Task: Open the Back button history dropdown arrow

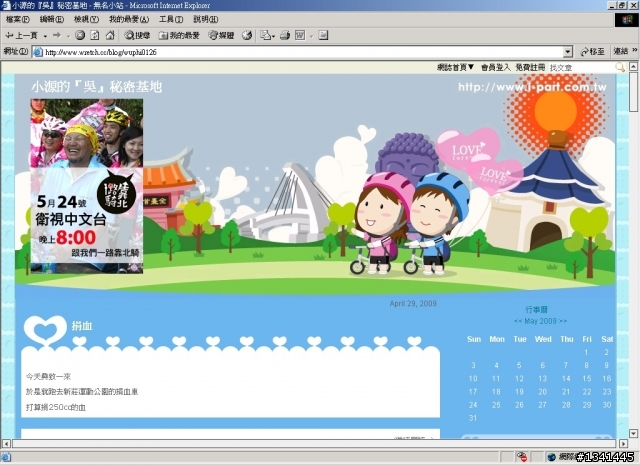Action: point(45,36)
